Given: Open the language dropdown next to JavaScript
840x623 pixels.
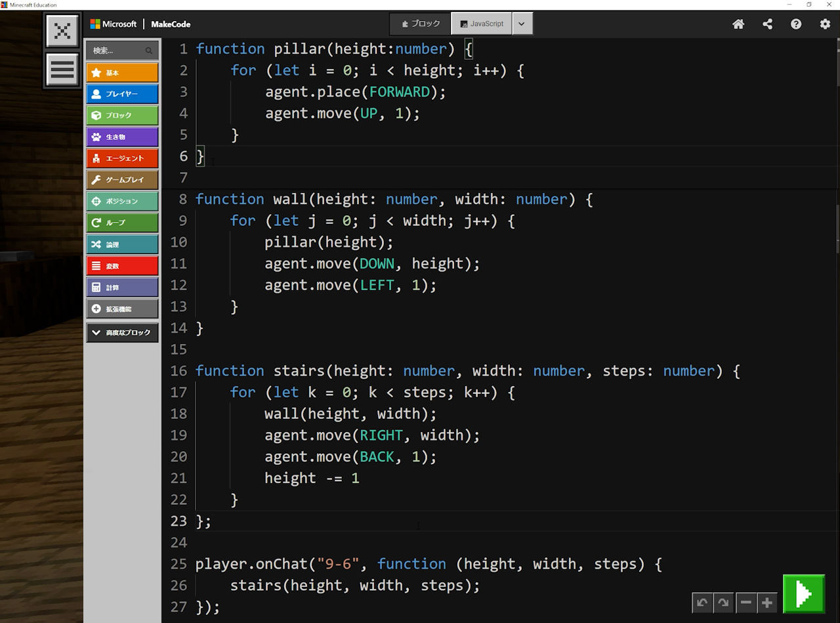Looking at the screenshot, I should tap(522, 24).
